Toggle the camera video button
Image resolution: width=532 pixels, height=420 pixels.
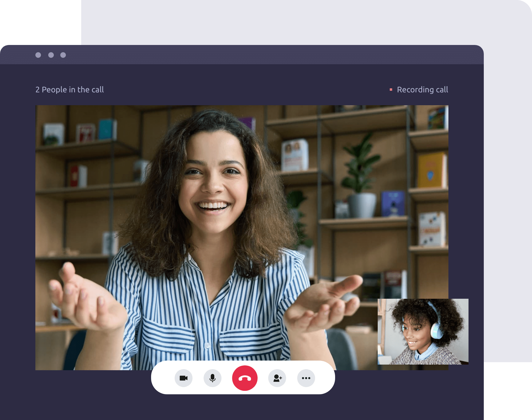(x=183, y=378)
